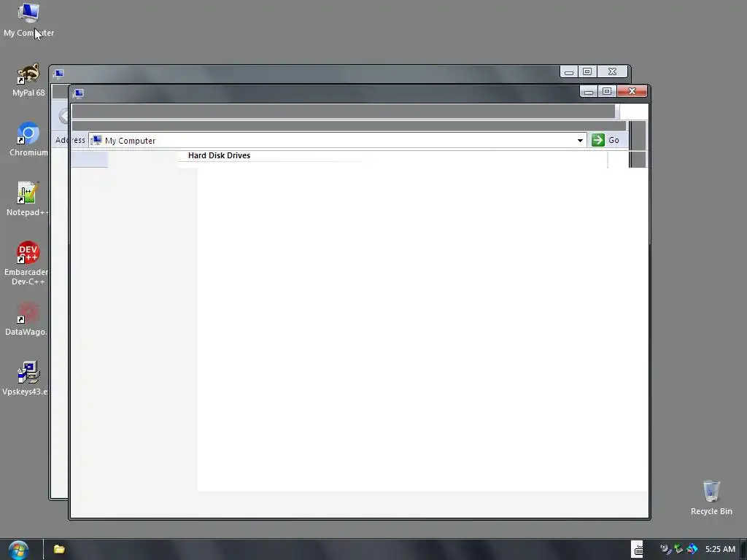Click the safely remove hardware tray icon

click(679, 549)
